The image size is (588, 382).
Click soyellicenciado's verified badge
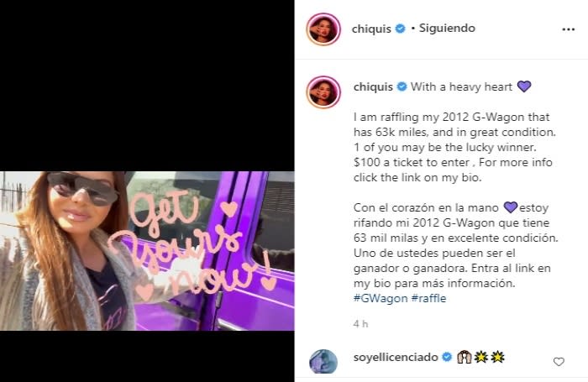[447, 357]
